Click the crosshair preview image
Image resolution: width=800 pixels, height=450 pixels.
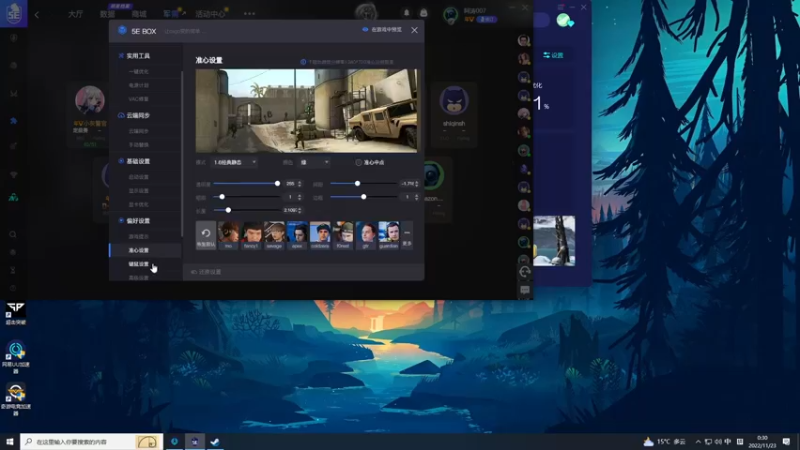[306, 111]
